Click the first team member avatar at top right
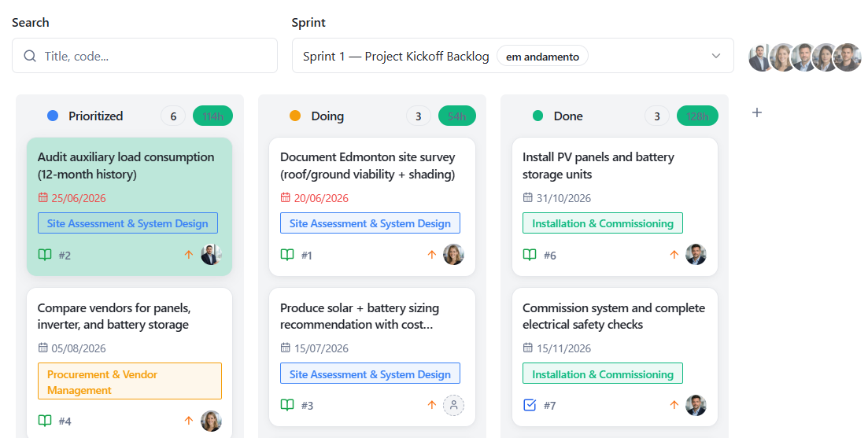The image size is (868, 438). (760, 57)
